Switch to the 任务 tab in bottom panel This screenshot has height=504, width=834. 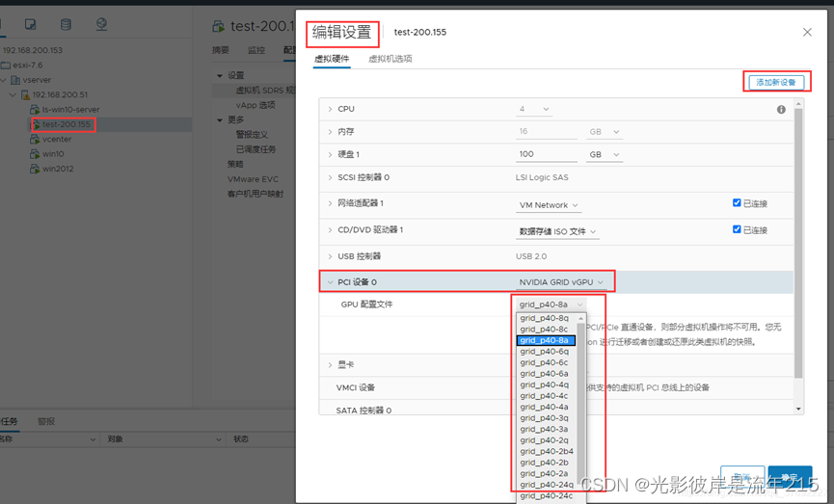[x=9, y=421]
